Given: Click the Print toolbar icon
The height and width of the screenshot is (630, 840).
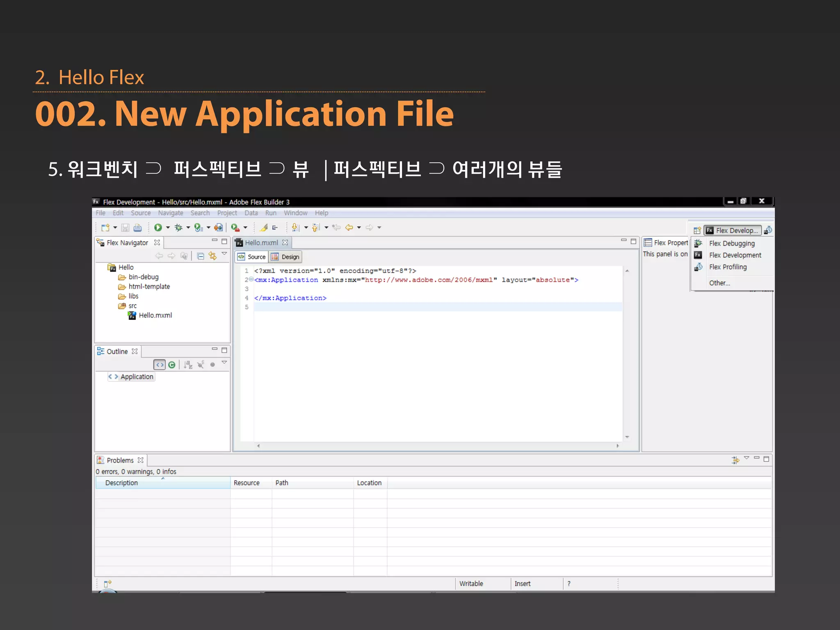Looking at the screenshot, I should click(138, 228).
